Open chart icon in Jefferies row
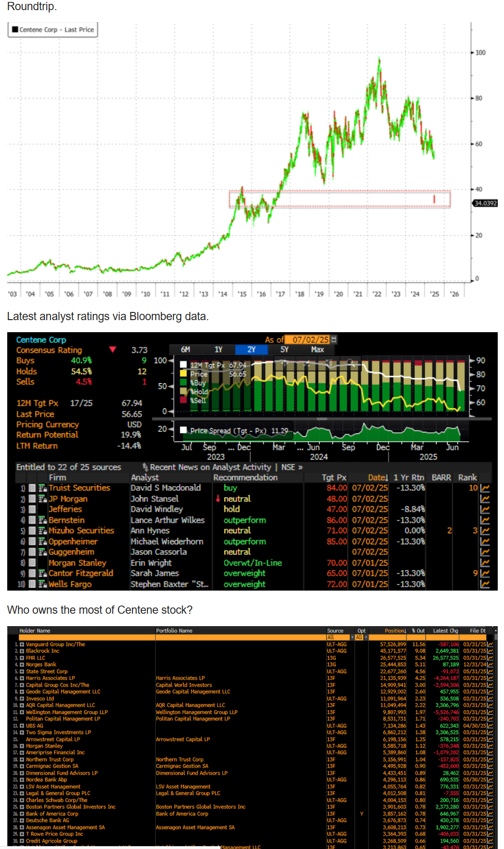The height and width of the screenshot is (849, 504). [485, 509]
